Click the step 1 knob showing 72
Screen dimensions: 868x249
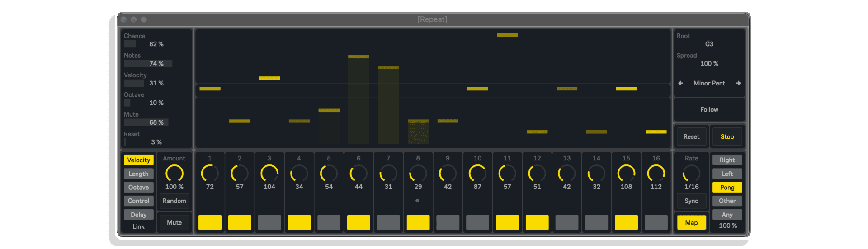point(210,173)
